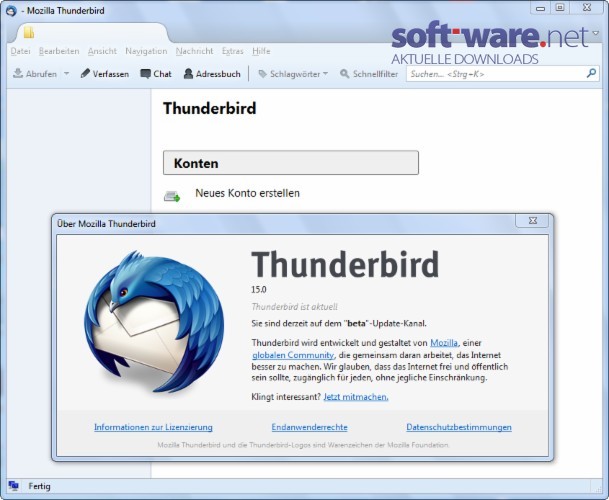Open the Abrufen dropdown arrow
The height and width of the screenshot is (500, 609).
(x=66, y=73)
